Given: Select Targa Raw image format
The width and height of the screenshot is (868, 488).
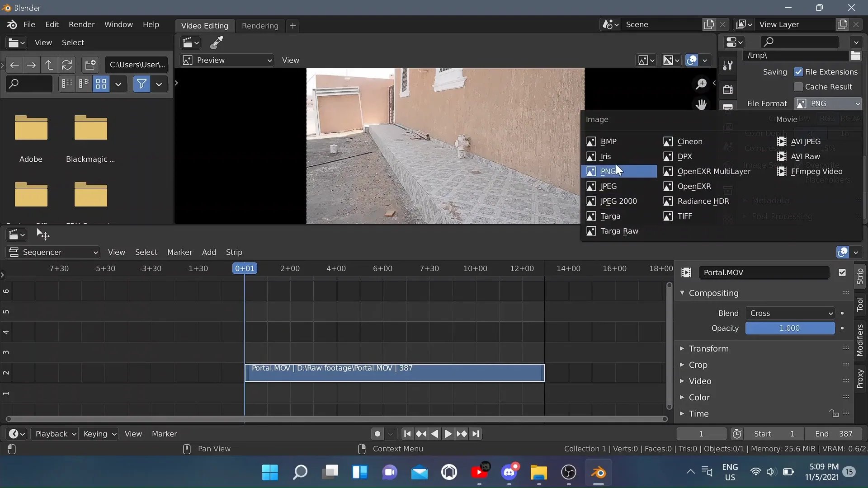Looking at the screenshot, I should coord(619,230).
